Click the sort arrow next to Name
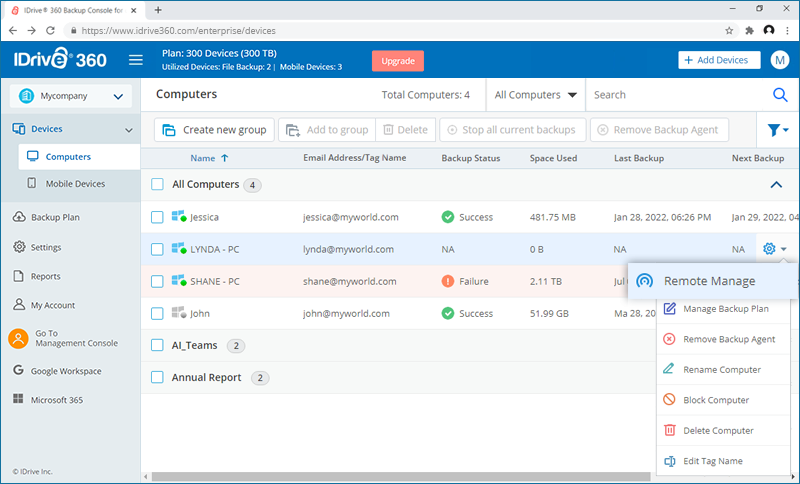800x484 pixels. click(x=224, y=158)
